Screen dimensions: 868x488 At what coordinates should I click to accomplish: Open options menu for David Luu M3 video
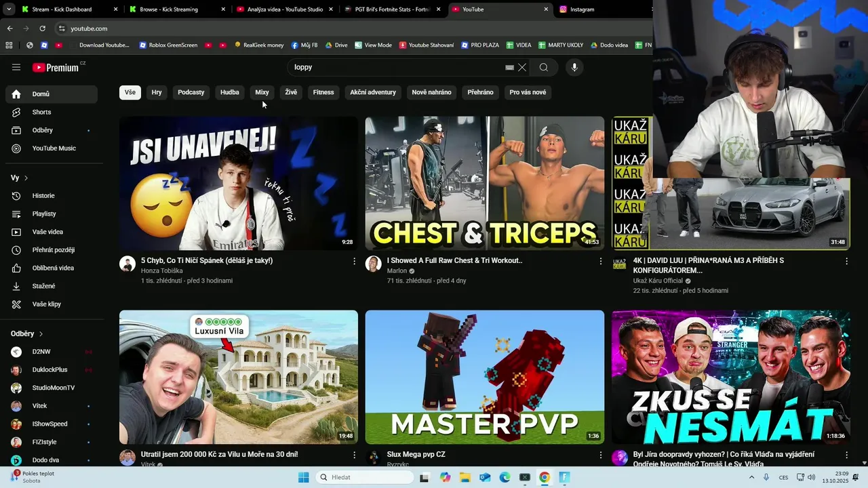click(846, 261)
